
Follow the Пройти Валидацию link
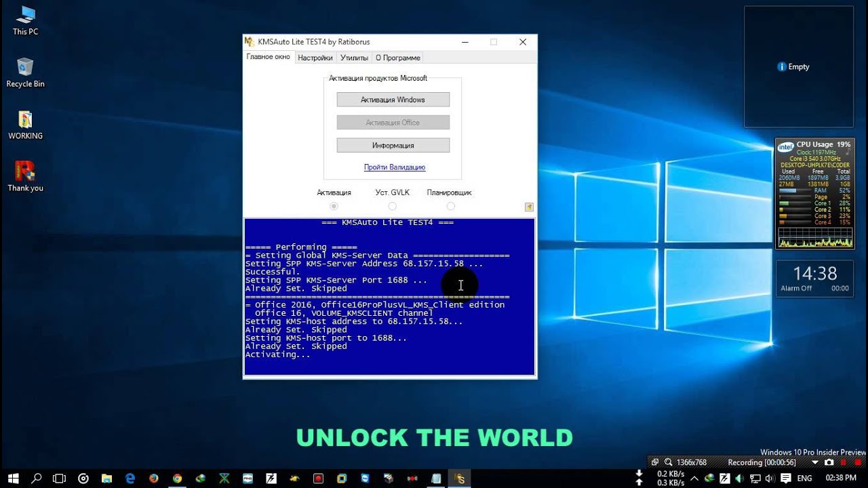tap(395, 167)
